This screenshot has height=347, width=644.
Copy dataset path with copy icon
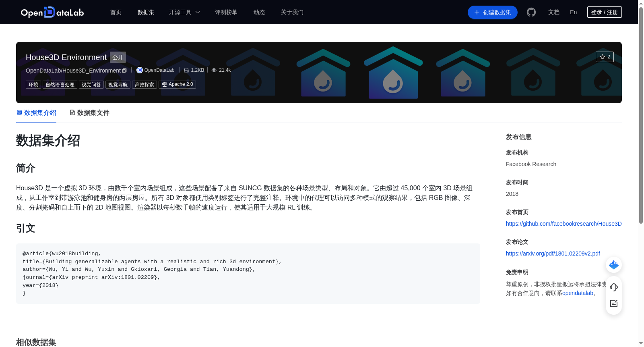click(124, 71)
